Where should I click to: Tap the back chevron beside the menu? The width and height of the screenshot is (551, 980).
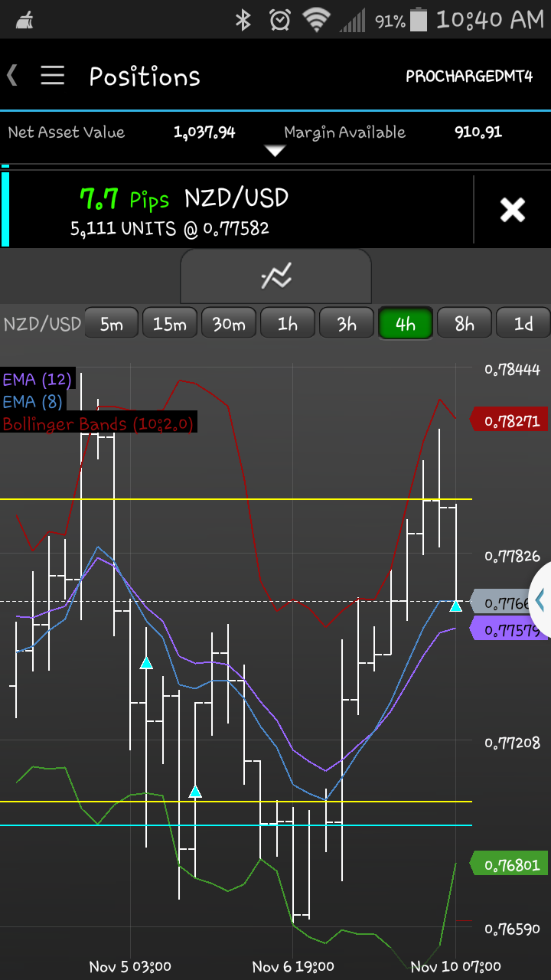(11, 75)
